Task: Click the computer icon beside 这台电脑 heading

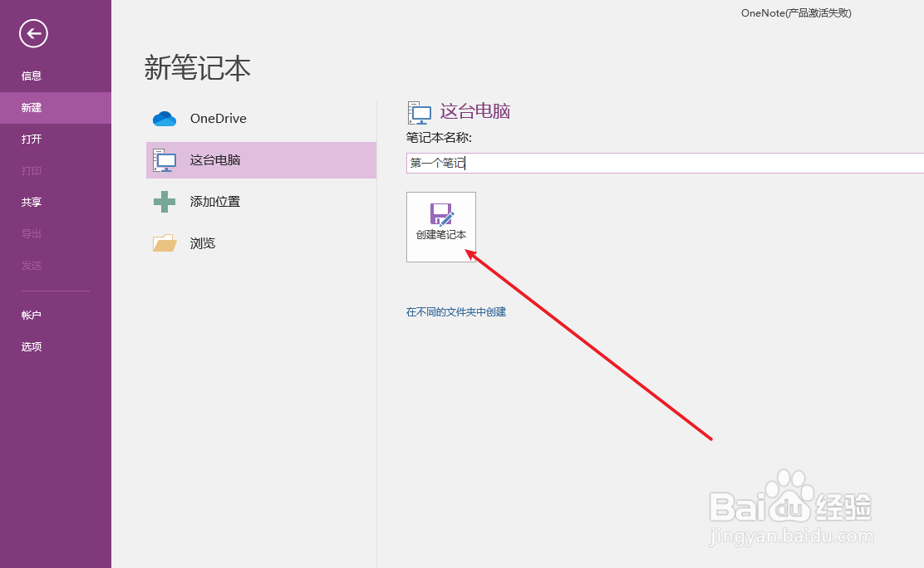Action: 419,113
